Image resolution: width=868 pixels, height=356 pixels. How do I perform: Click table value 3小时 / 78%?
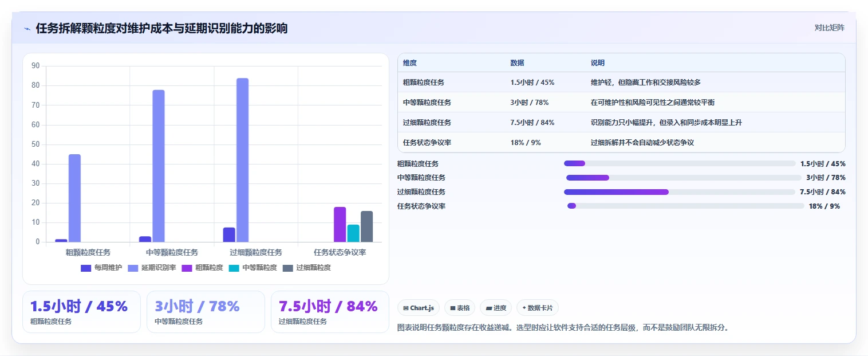click(530, 103)
